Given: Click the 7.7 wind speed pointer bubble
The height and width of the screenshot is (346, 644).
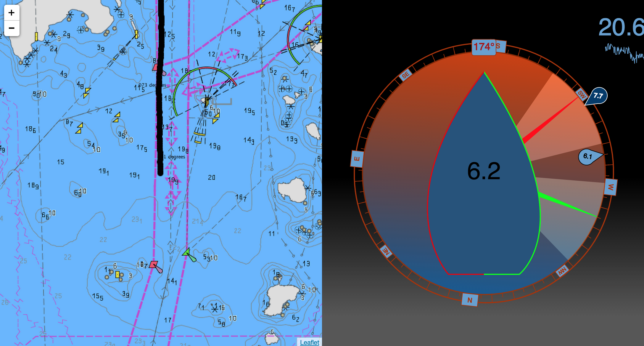Looking at the screenshot, I should pyautogui.click(x=598, y=96).
